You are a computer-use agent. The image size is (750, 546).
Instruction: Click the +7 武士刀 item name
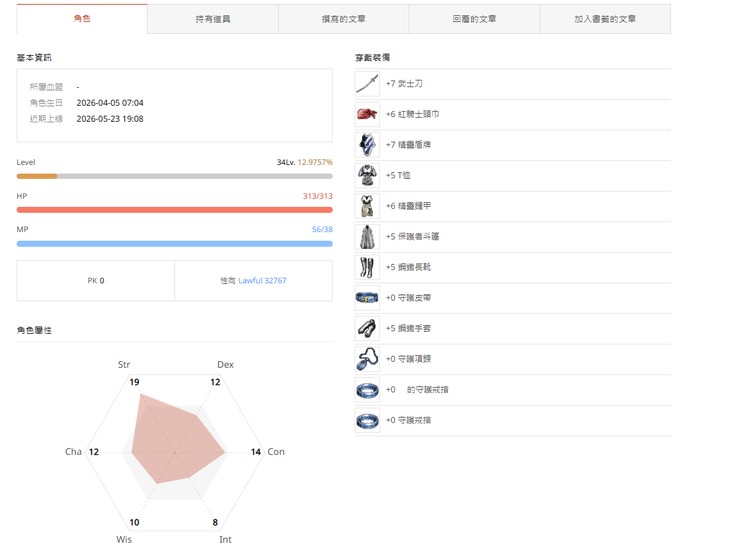(x=404, y=84)
